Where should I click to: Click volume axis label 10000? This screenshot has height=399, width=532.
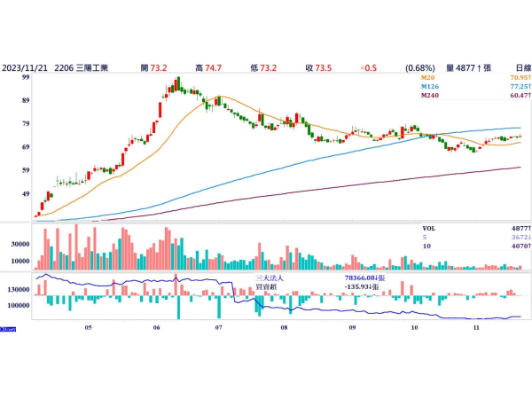point(20,262)
